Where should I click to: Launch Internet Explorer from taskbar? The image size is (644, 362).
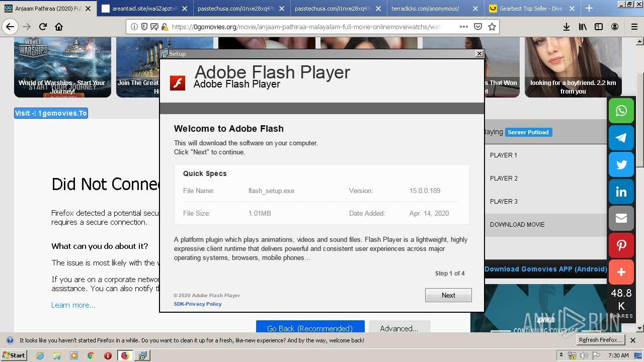40,355
